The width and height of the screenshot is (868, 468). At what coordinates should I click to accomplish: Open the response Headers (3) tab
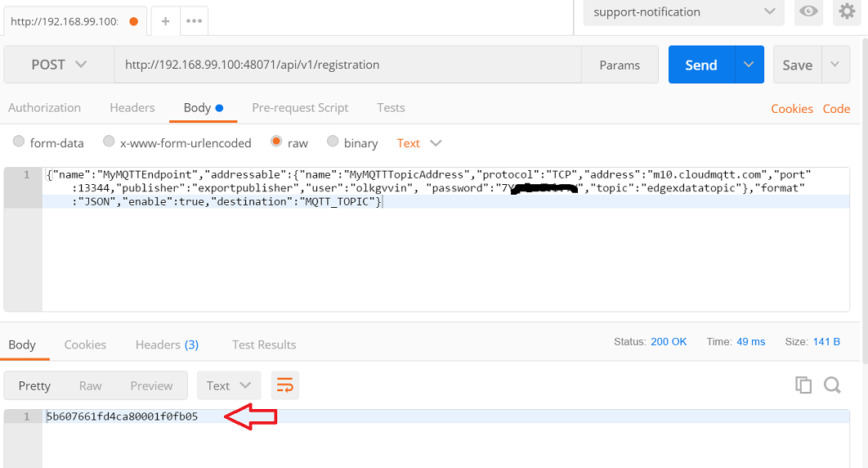tap(168, 344)
